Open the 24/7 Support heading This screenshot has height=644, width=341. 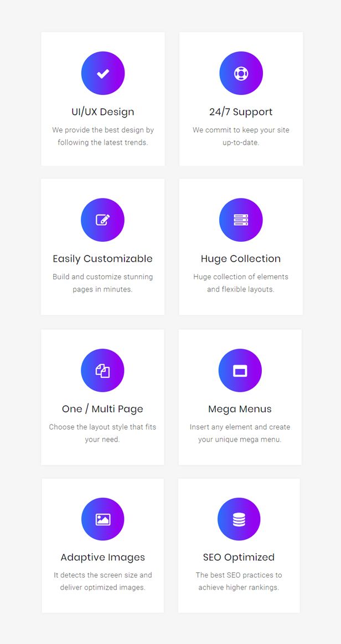[x=241, y=112]
